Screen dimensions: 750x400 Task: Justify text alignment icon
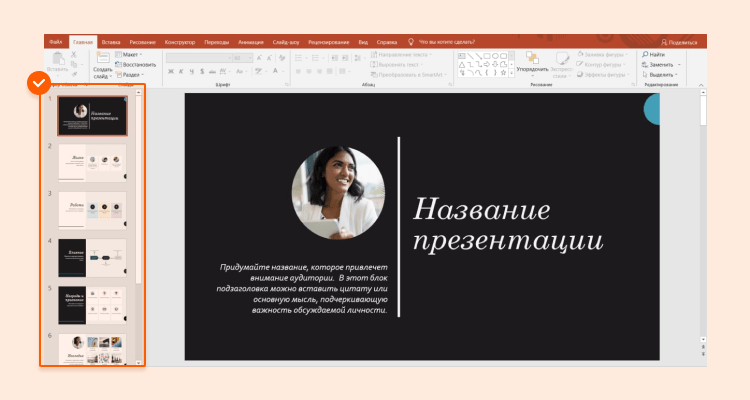tap(330, 71)
